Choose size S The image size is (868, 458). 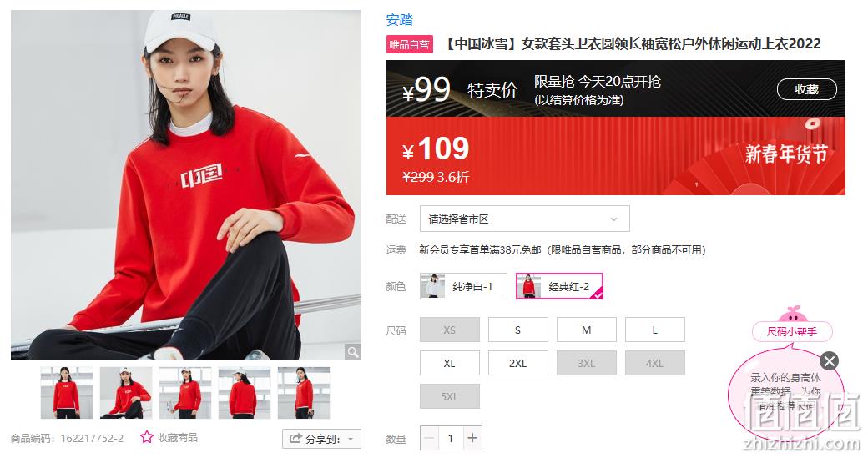518,330
